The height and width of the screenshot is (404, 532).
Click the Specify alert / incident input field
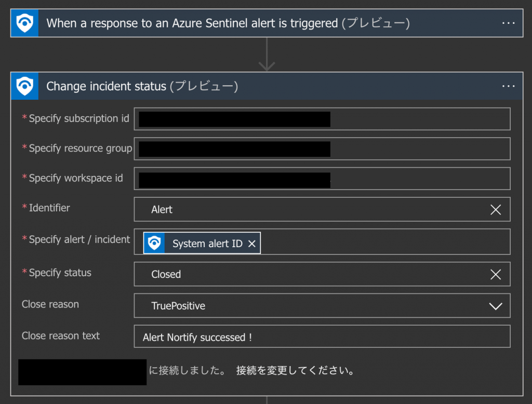pos(322,242)
